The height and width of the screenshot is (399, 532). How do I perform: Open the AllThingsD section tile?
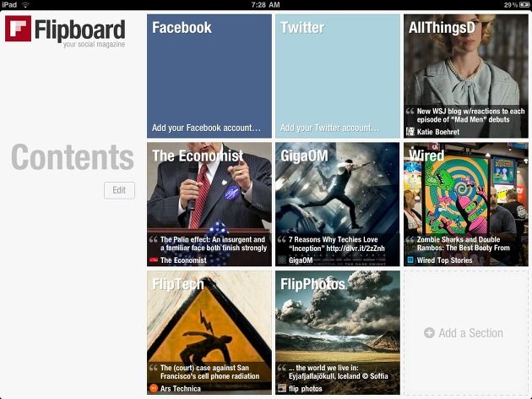(466, 76)
